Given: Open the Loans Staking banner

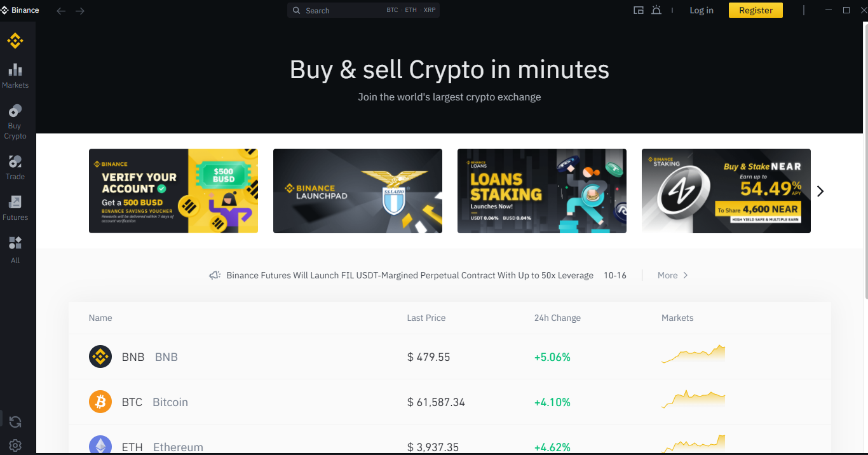Looking at the screenshot, I should click(542, 191).
